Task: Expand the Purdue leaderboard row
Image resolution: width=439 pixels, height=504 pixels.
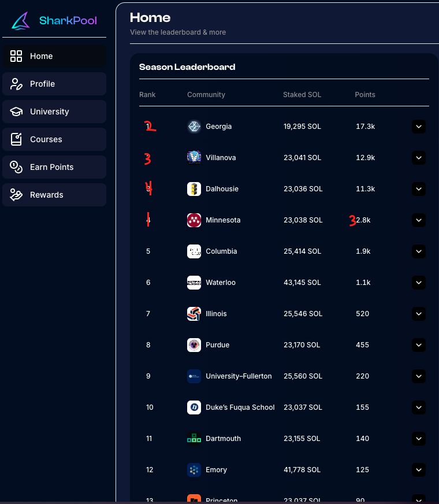Action: pyautogui.click(x=419, y=344)
